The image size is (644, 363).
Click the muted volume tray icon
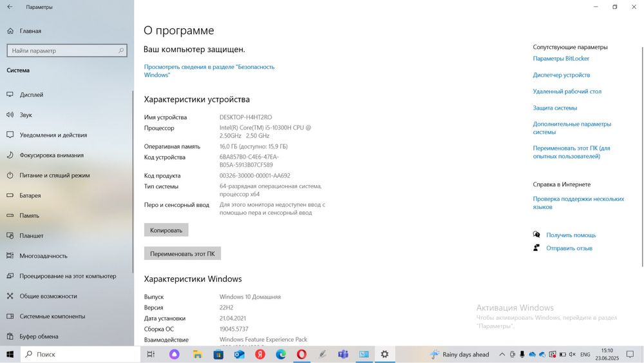(572, 355)
